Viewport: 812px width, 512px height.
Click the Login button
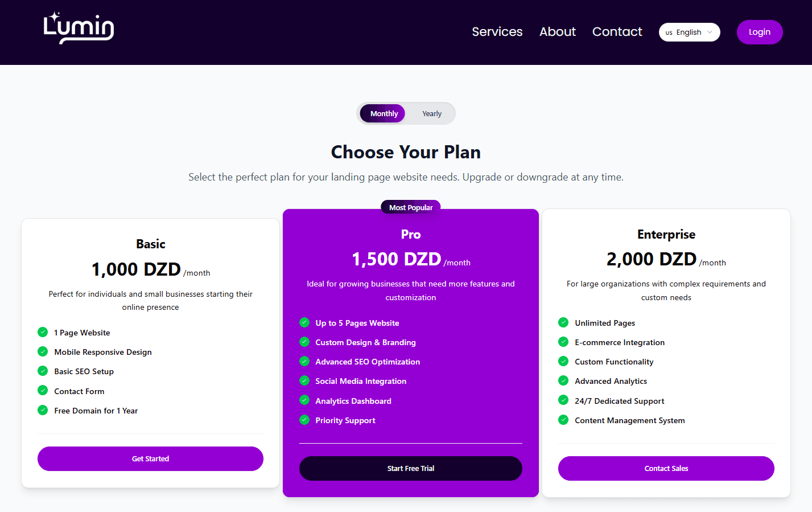(x=760, y=32)
